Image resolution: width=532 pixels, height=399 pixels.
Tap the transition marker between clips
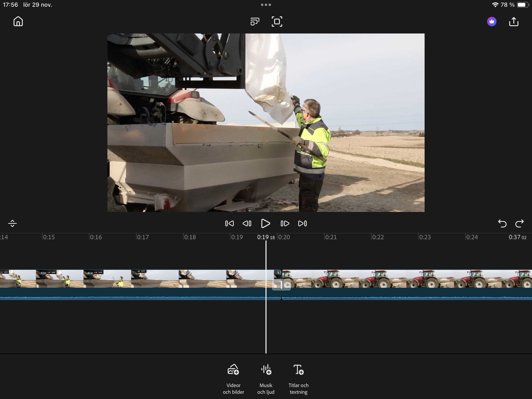[281, 285]
